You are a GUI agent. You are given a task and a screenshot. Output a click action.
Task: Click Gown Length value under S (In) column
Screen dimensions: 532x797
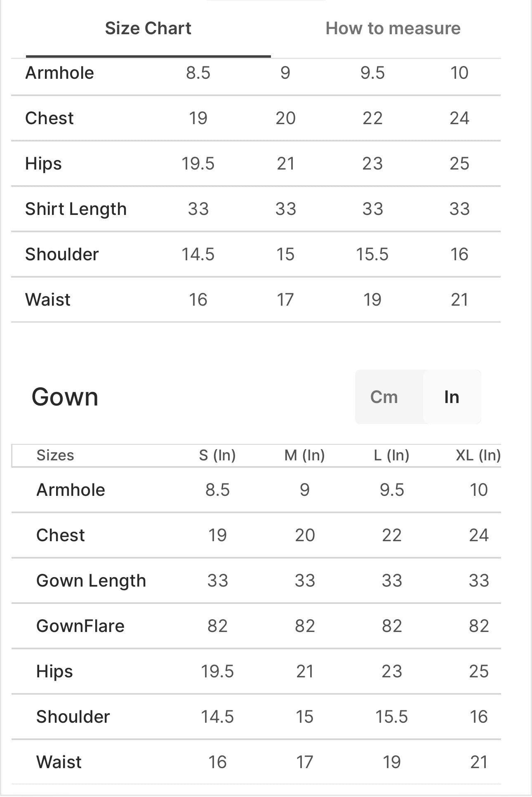pyautogui.click(x=217, y=580)
